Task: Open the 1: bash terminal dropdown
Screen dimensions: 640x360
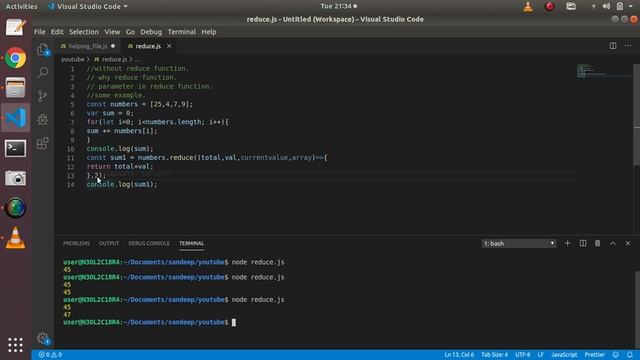Action: click(519, 244)
